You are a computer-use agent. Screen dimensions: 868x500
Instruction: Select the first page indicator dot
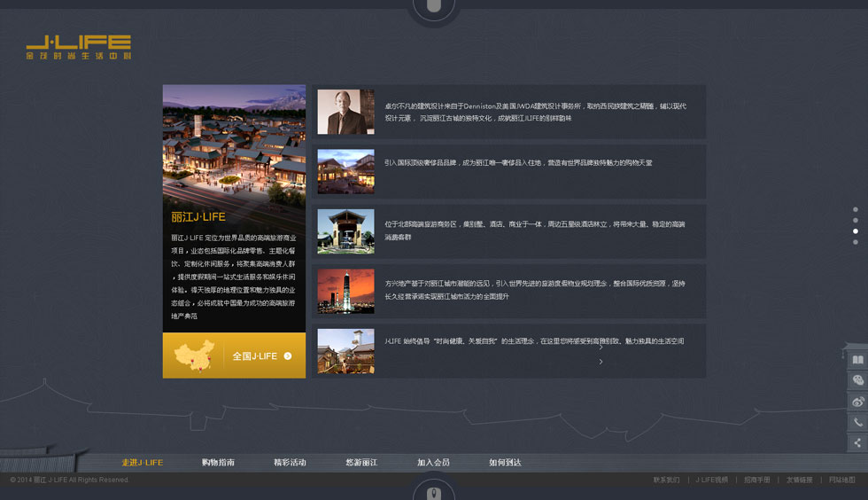click(x=856, y=210)
